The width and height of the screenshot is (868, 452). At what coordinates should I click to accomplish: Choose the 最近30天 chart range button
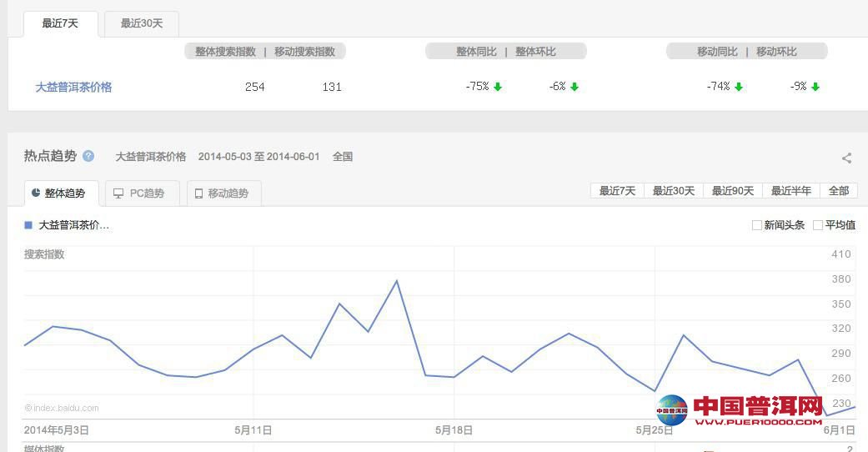[x=674, y=191]
